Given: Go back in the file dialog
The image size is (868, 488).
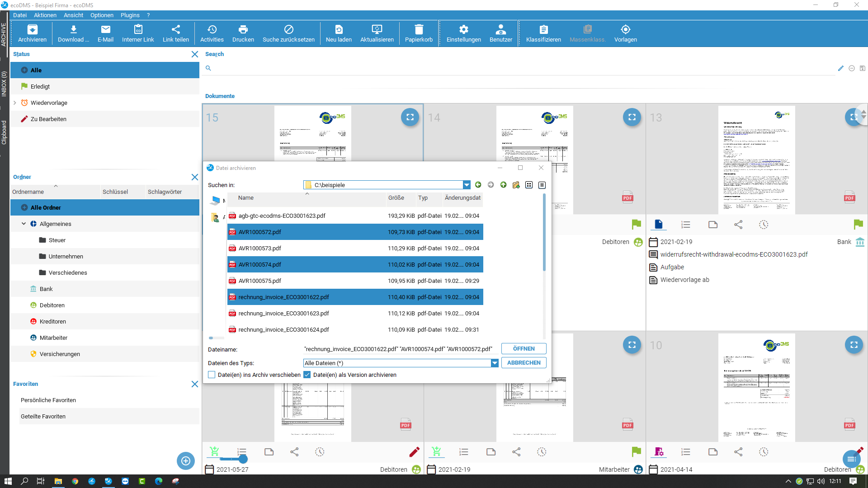Looking at the screenshot, I should pyautogui.click(x=478, y=185).
